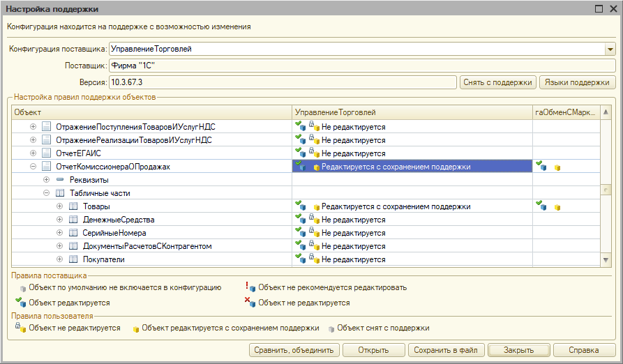Click document icon of ОтчетЕГАИС row
623x364 pixels.
pos(46,153)
